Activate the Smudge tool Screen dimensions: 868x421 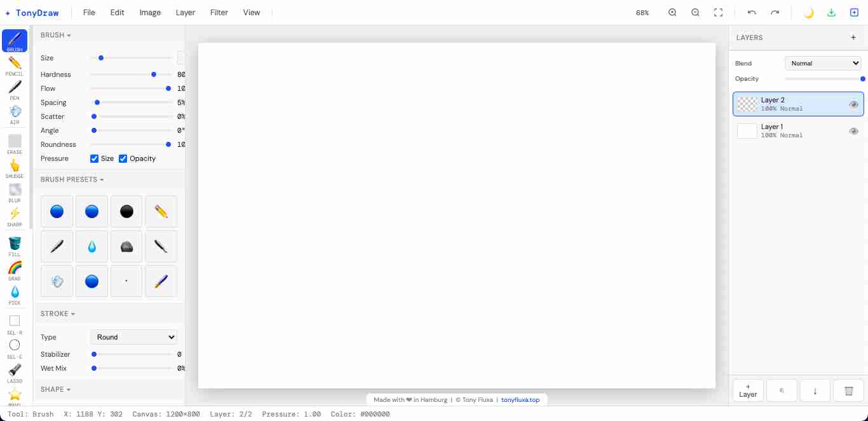[15, 168]
